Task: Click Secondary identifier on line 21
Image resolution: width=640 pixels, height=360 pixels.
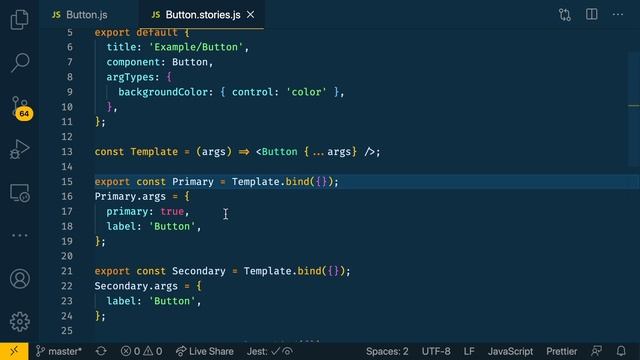Action: click(198, 271)
